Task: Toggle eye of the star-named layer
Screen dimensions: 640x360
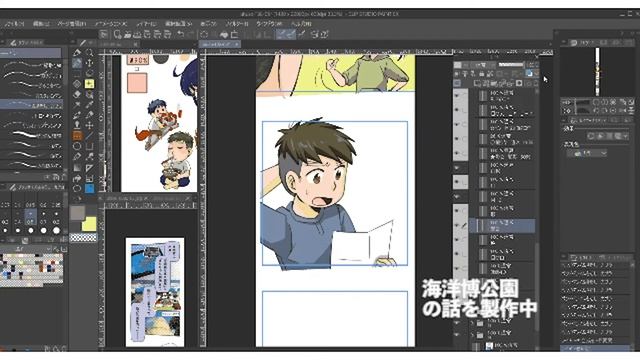Action: coord(457,153)
